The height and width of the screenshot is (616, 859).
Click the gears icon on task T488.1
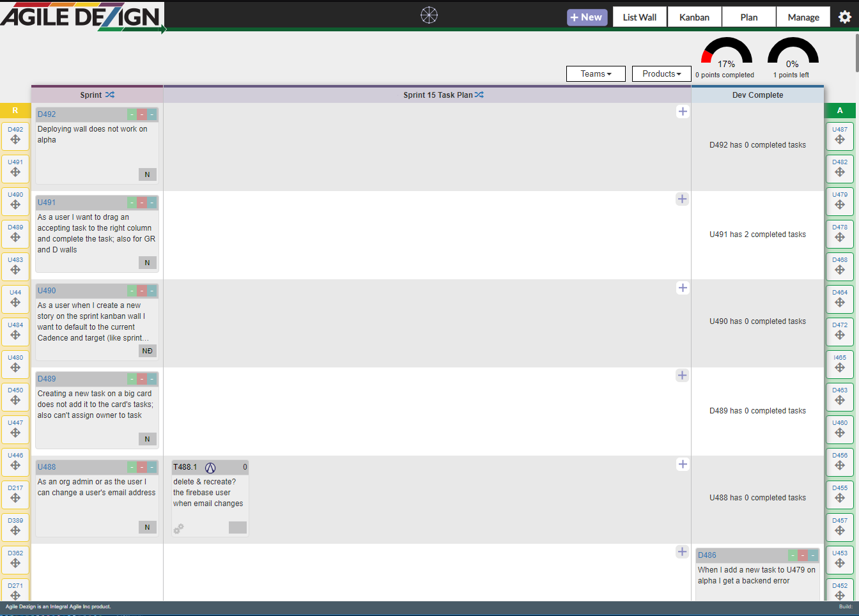coord(179,528)
